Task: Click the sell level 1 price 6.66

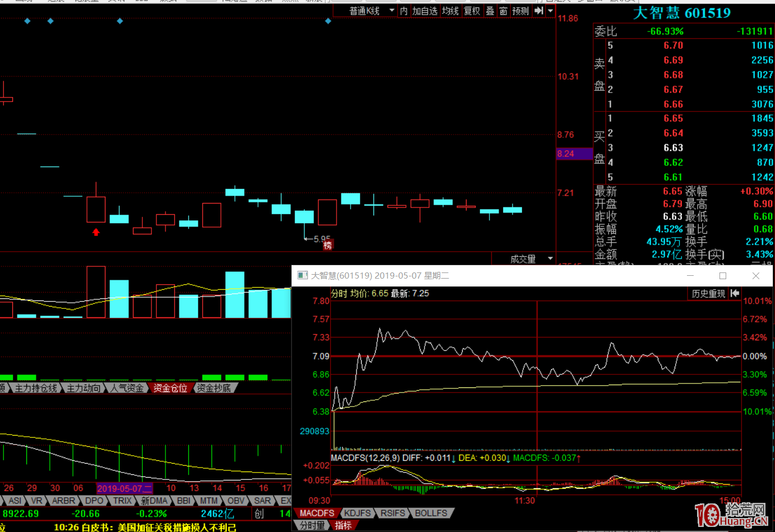Action: [673, 104]
